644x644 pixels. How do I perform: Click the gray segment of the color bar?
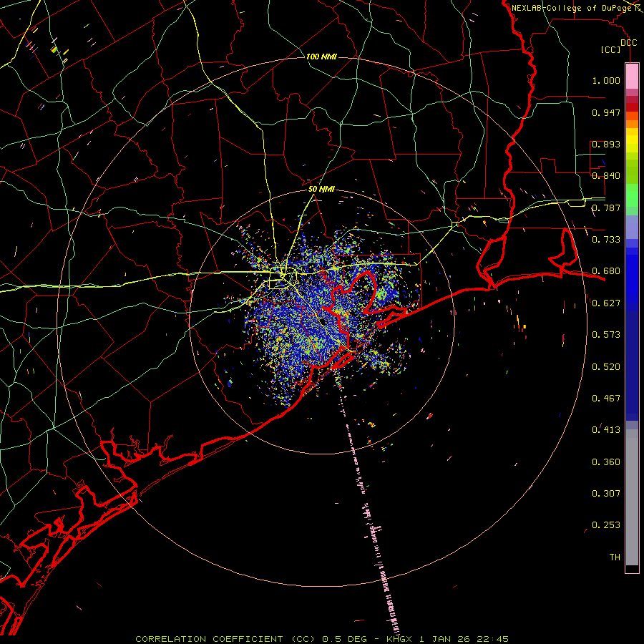[632, 497]
